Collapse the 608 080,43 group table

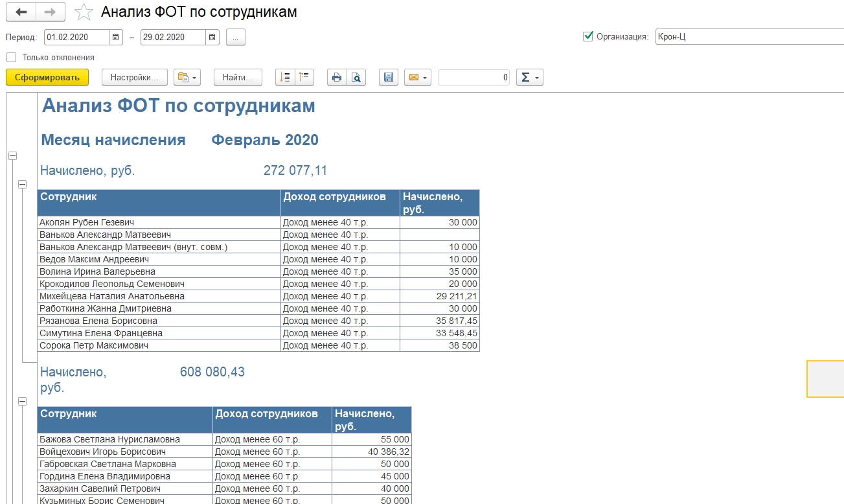coord(23,402)
